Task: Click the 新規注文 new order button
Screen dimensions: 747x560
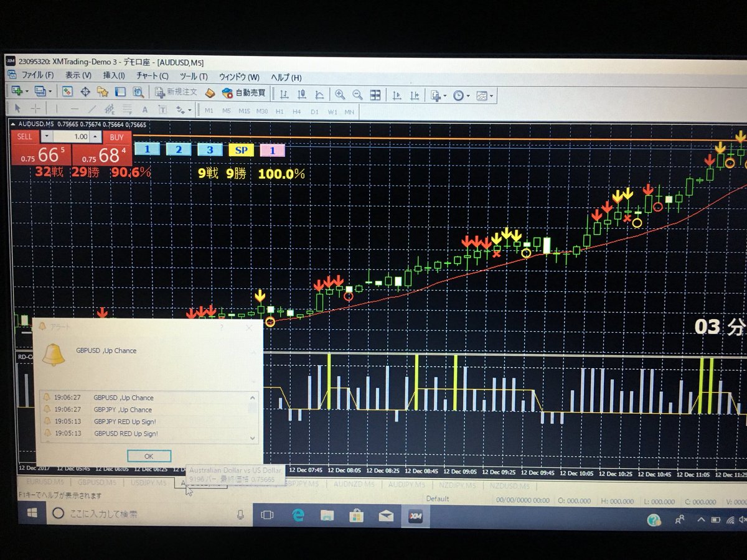Action: (x=176, y=92)
